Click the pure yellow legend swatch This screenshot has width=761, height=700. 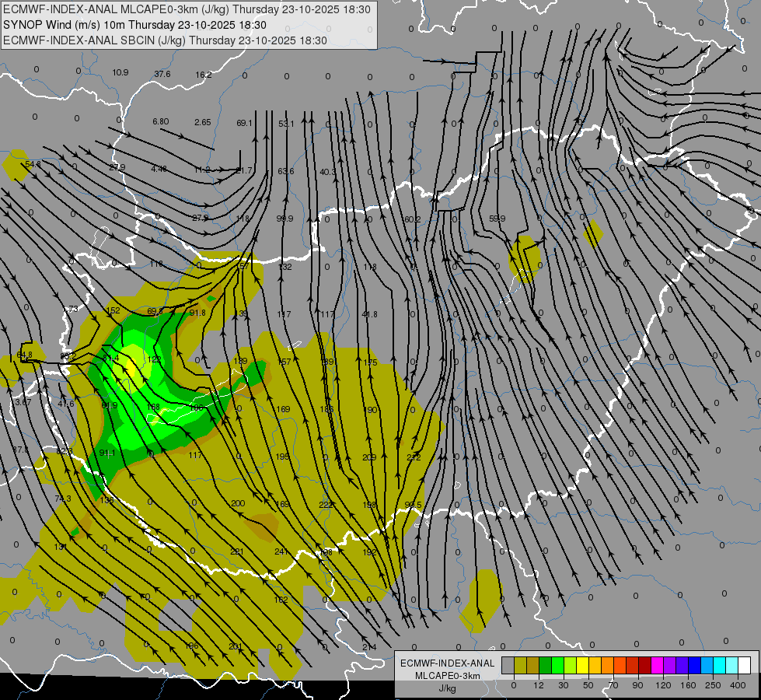[x=582, y=665]
